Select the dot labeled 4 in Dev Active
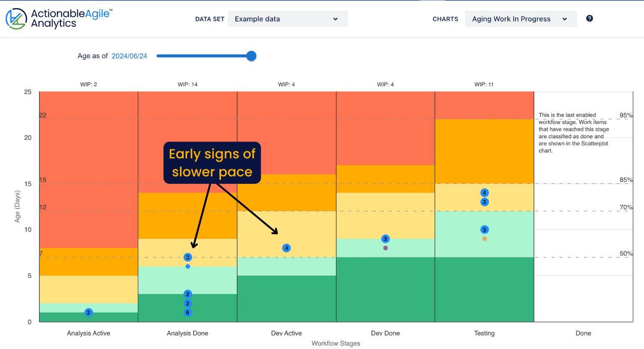The image size is (644, 349). tap(286, 248)
